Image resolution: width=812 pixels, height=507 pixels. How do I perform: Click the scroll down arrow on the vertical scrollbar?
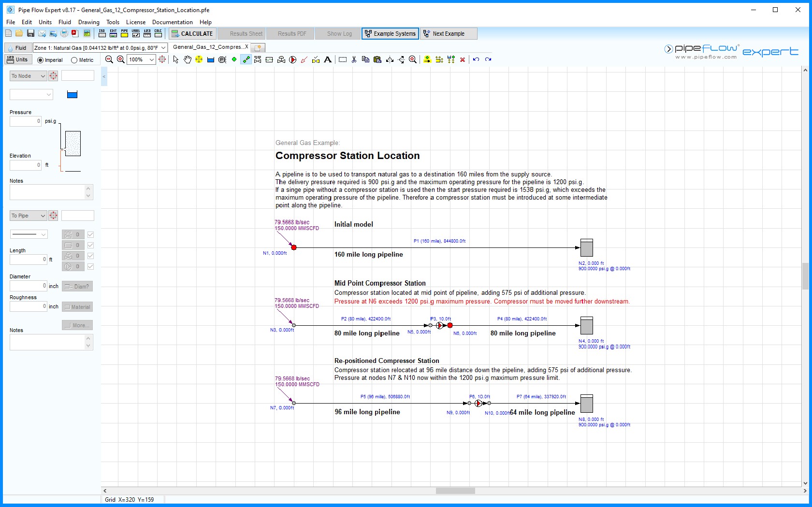[805, 483]
